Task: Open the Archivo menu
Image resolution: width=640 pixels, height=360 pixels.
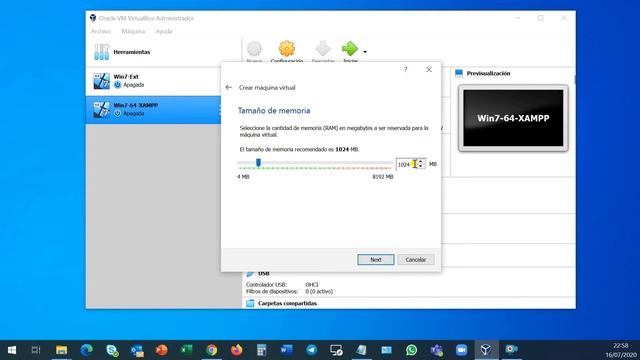Action: click(x=101, y=31)
